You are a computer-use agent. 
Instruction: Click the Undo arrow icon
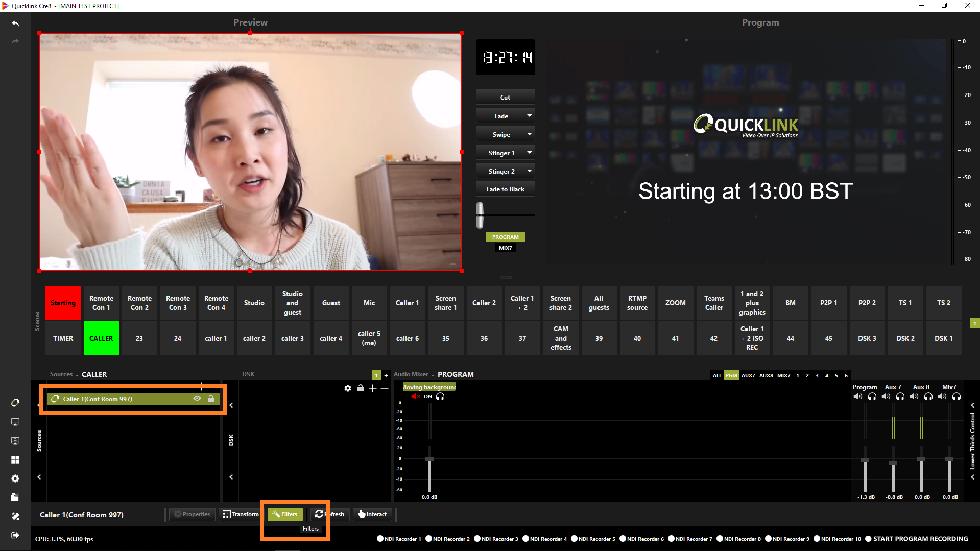(15, 23)
